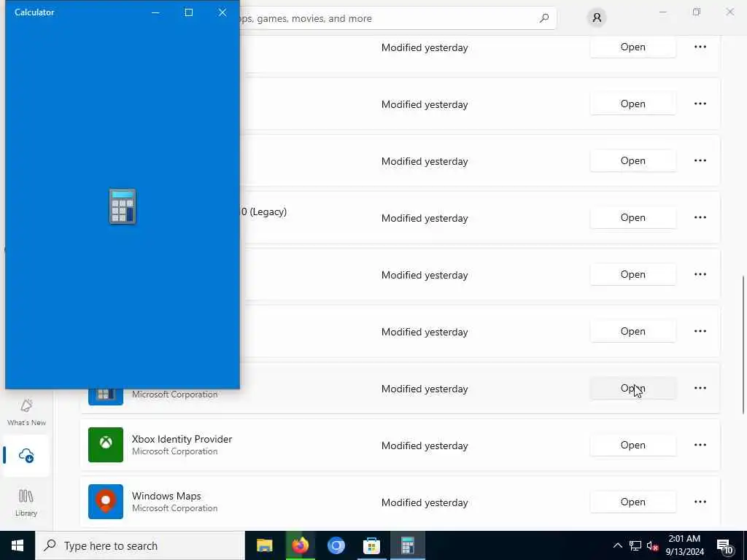Click the Windows Maps app icon
The image size is (747, 560).
tap(106, 502)
